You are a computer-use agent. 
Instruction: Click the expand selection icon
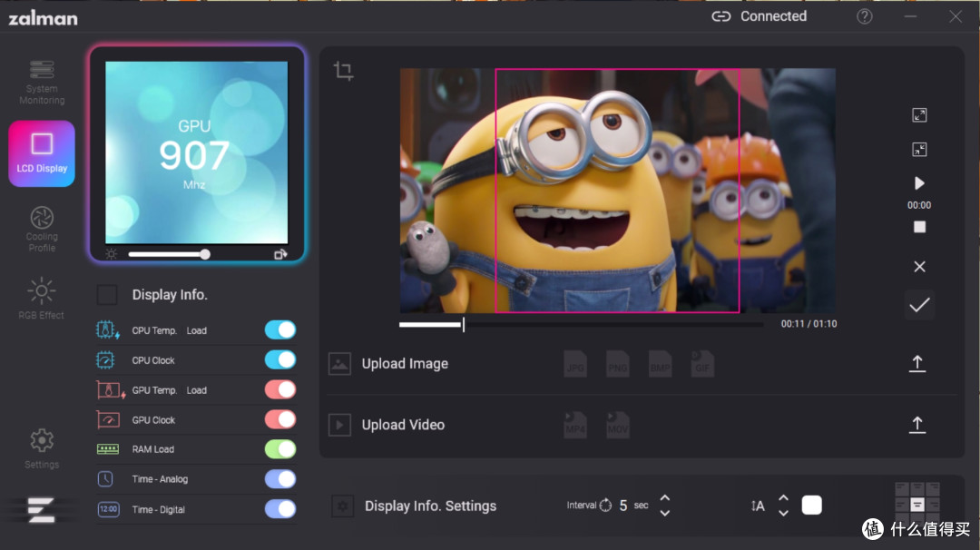pos(919,115)
